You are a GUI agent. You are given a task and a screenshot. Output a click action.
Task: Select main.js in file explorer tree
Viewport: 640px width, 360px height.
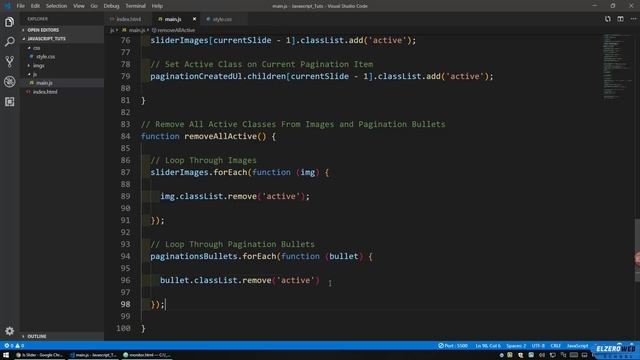click(x=62, y=82)
